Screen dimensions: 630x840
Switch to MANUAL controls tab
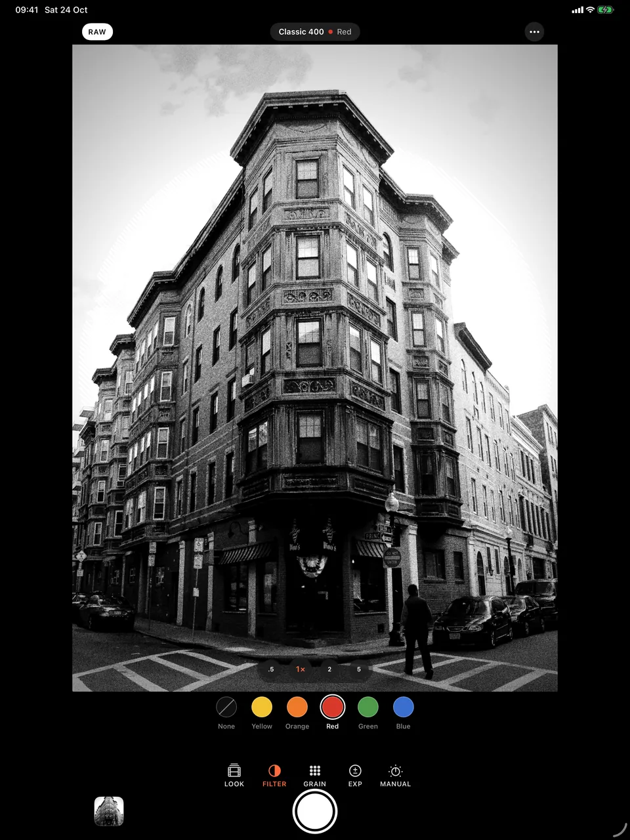(396, 775)
